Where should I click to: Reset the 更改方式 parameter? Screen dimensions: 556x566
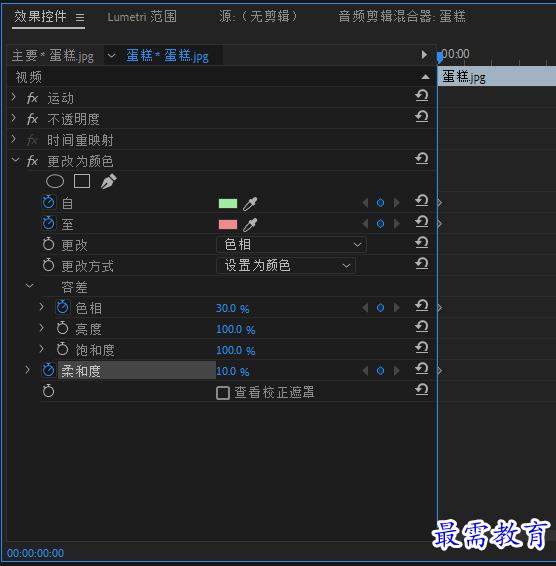(421, 264)
